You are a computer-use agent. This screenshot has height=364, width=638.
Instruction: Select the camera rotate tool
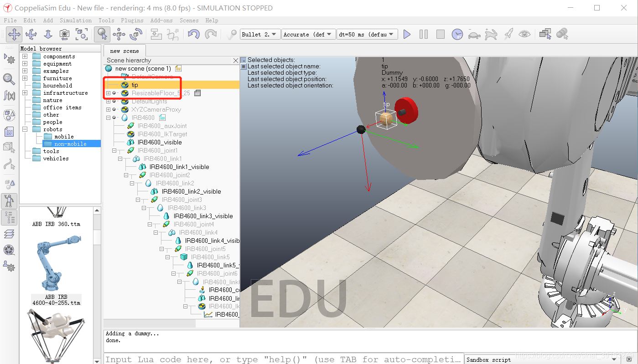pyautogui.click(x=31, y=34)
